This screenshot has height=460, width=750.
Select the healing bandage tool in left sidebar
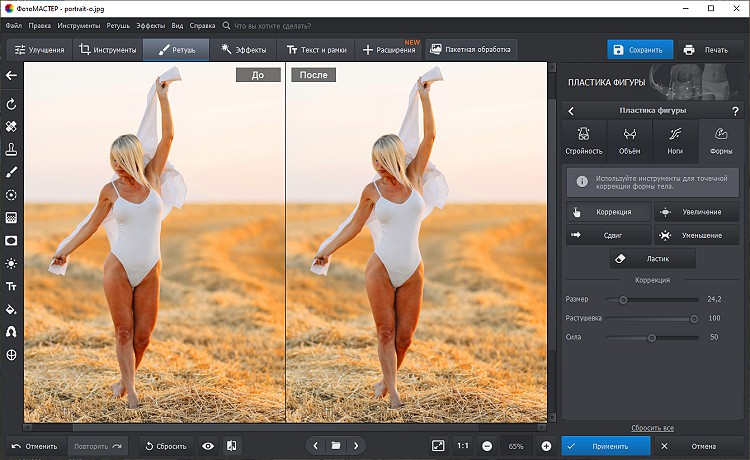click(x=11, y=127)
